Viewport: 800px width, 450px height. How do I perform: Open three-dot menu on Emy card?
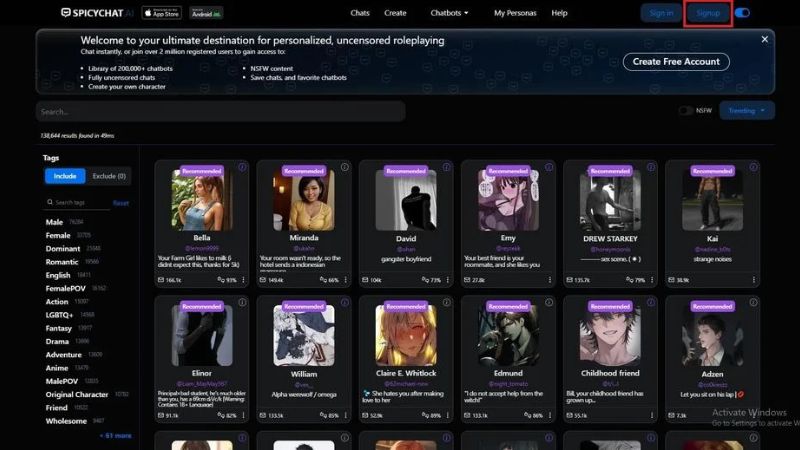(x=549, y=280)
